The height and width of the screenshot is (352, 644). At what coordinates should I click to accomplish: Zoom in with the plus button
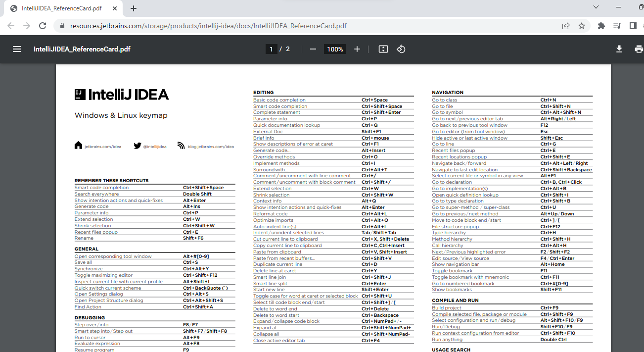point(357,49)
